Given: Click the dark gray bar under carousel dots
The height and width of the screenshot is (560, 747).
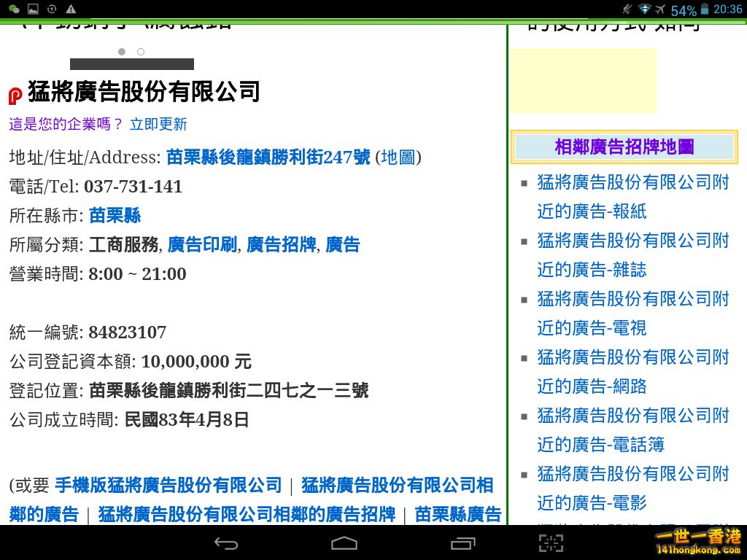Looking at the screenshot, I should (132, 64).
